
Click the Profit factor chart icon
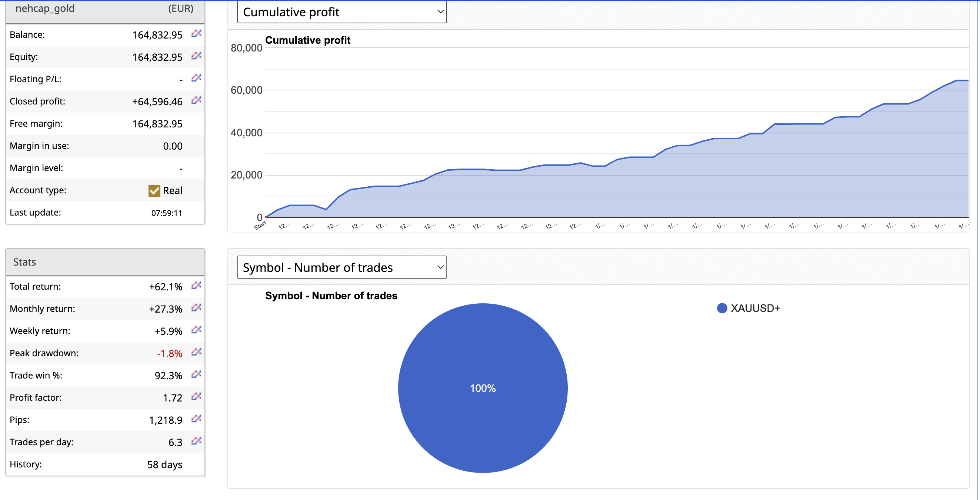coord(196,397)
